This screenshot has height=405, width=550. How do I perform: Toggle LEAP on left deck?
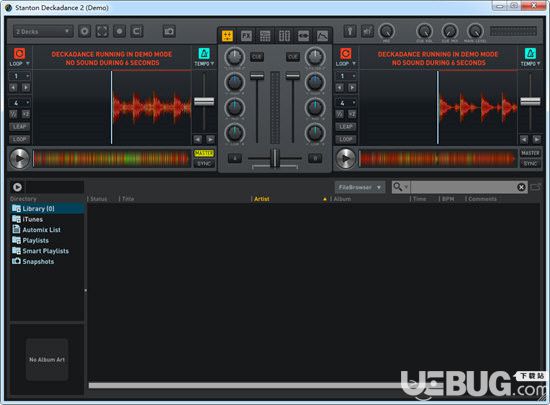20,127
